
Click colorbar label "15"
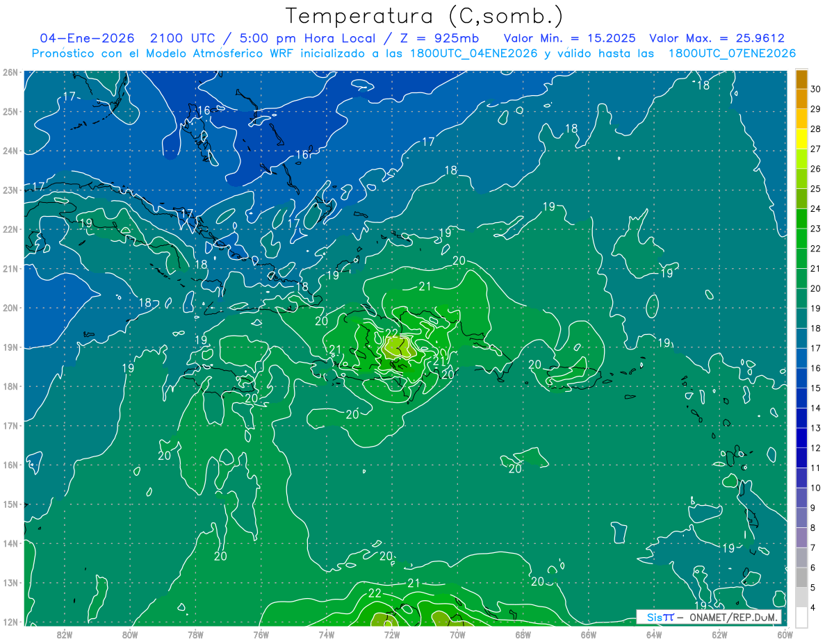click(x=816, y=388)
